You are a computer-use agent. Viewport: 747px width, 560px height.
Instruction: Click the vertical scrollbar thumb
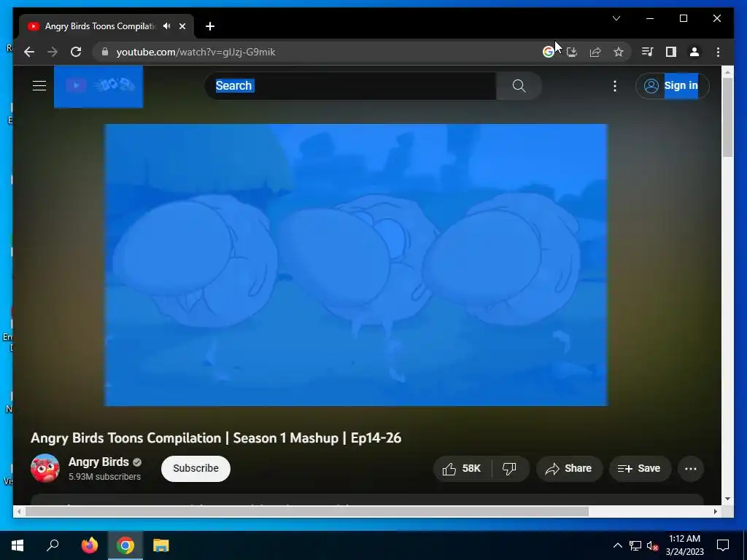coord(727,117)
